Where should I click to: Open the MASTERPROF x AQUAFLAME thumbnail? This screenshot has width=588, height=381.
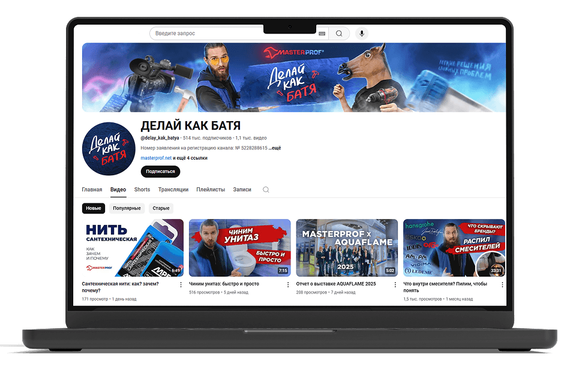point(347,248)
